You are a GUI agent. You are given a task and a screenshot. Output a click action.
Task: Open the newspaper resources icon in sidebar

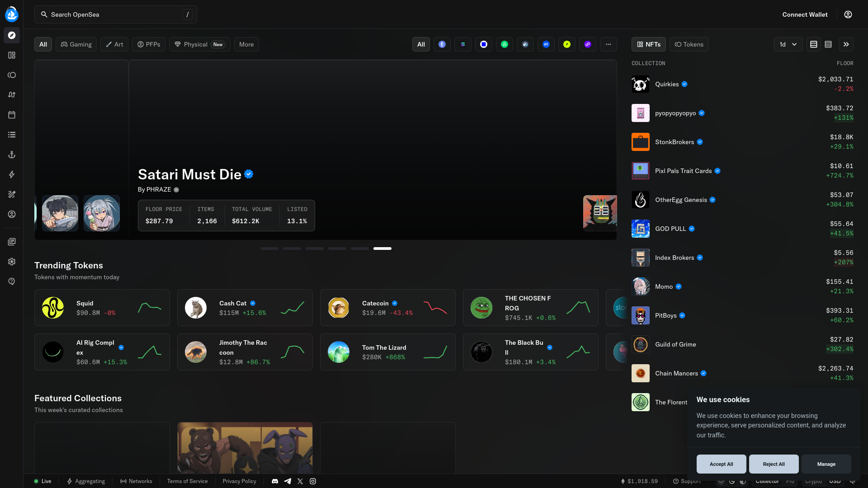[12, 242]
